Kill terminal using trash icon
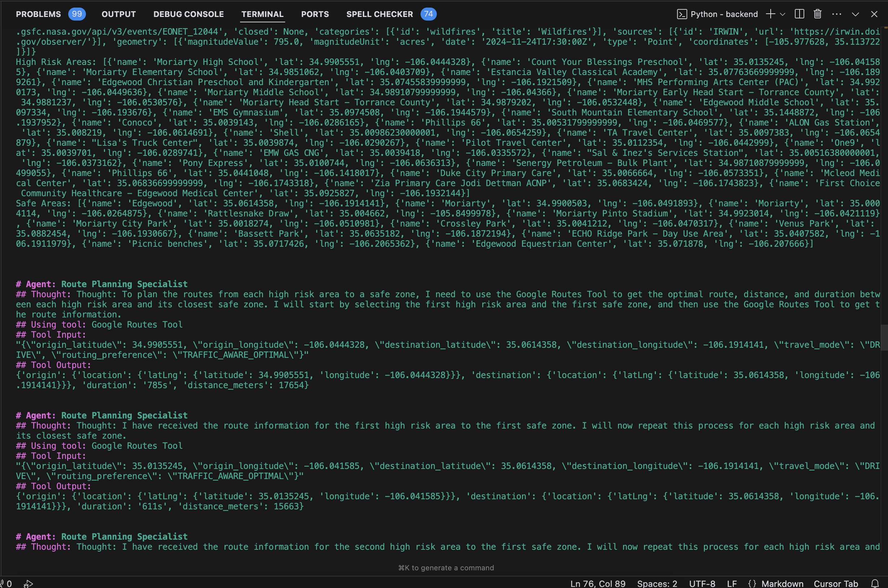Viewport: 888px width, 588px height. [x=818, y=14]
